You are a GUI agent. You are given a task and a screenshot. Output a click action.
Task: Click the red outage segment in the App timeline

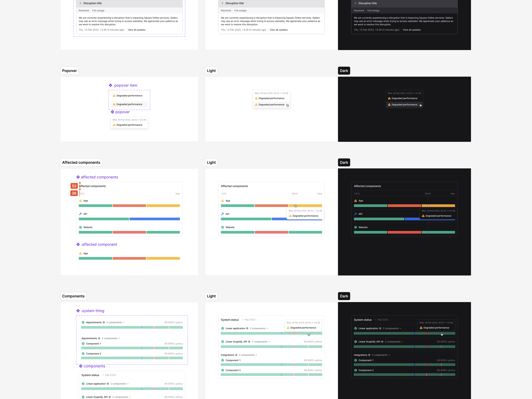pyautogui.click(x=129, y=206)
